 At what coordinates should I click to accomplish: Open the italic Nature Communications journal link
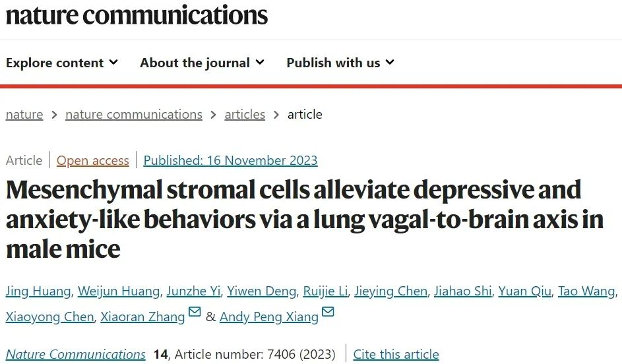[x=76, y=354]
